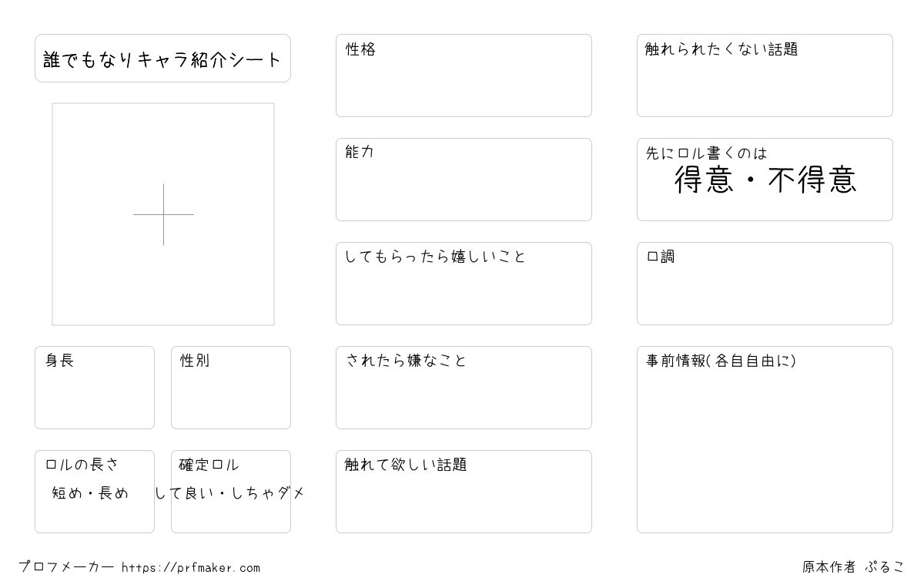
Task: Click the plus icon in the image box
Action: 163,214
